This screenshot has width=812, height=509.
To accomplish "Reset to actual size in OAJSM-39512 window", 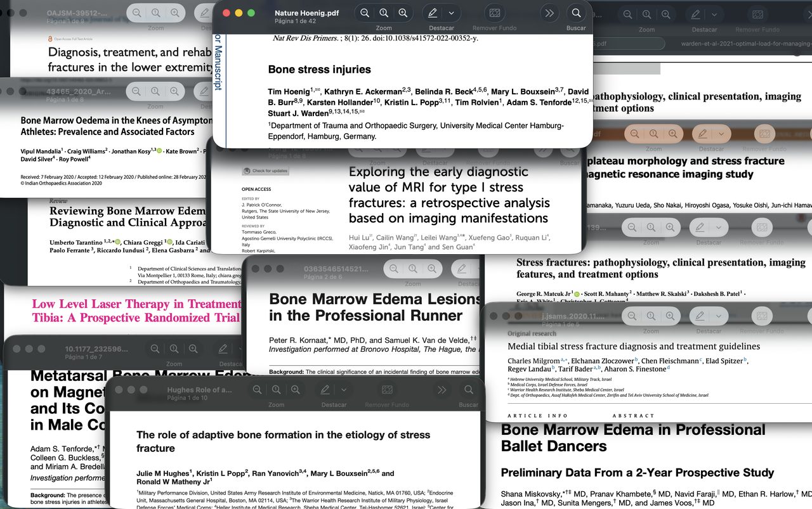I will 155,13.
